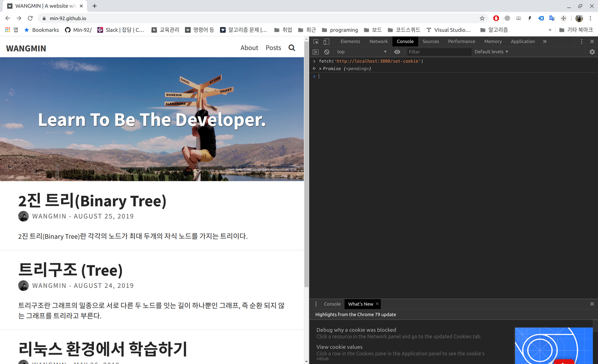Viewport: 598px width, 364px height.
Task: Open the Bookmarks star bookmark
Action: [x=41, y=30]
